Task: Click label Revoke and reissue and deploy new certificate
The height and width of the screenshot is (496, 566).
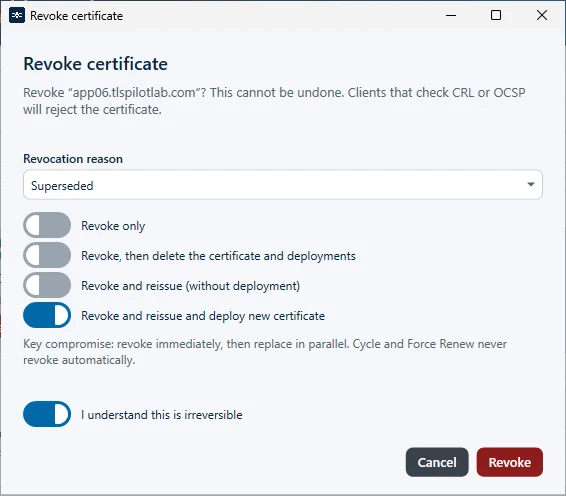Action: [x=203, y=316]
